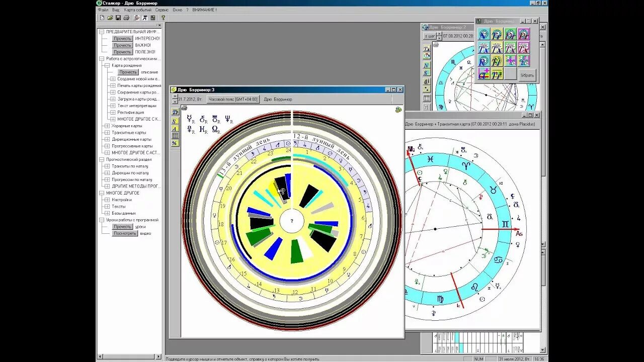Select Прогрессивные карты tree item
Screen dimensions: 644x362
click(x=132, y=146)
